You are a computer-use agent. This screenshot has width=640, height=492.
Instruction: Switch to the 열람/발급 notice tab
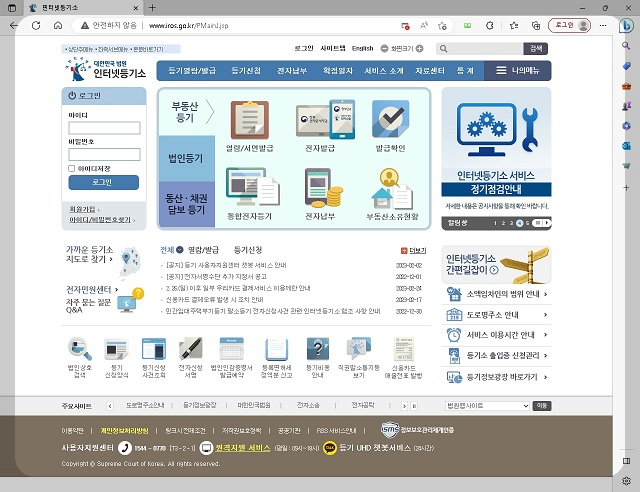[x=203, y=250]
